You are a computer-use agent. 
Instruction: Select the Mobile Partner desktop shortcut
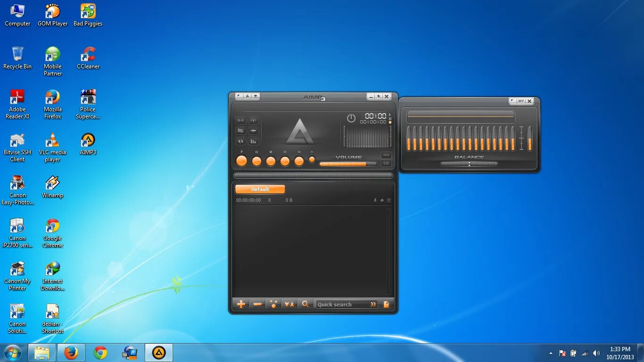click(53, 61)
